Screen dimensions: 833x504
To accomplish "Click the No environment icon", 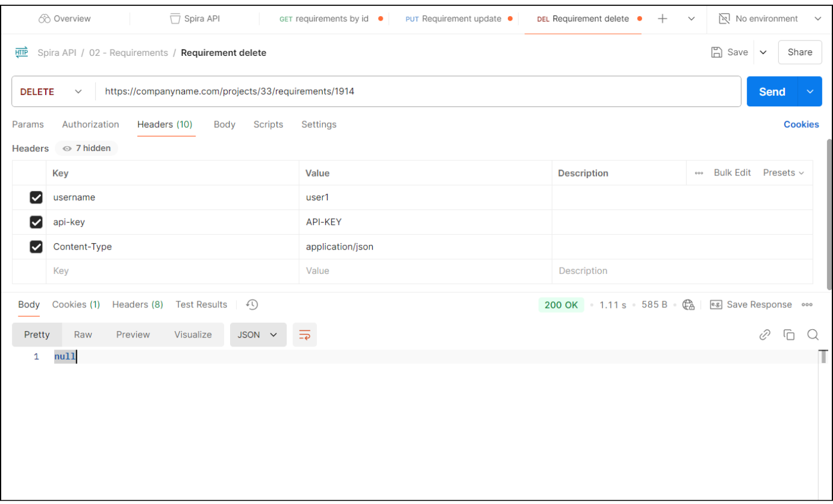I will [724, 18].
